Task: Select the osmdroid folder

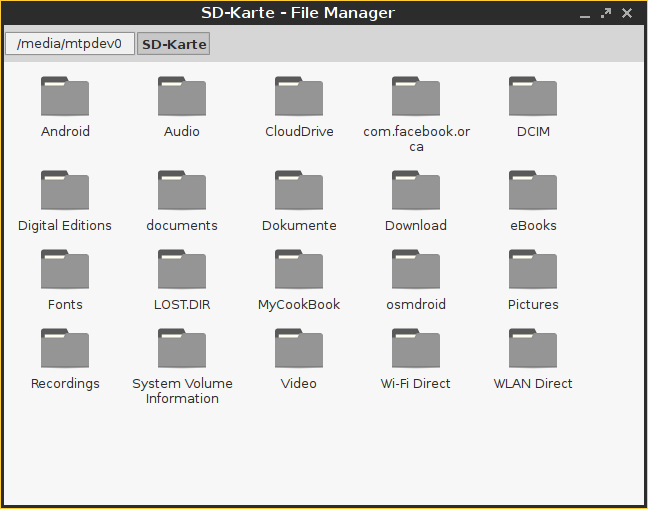Action: (416, 270)
